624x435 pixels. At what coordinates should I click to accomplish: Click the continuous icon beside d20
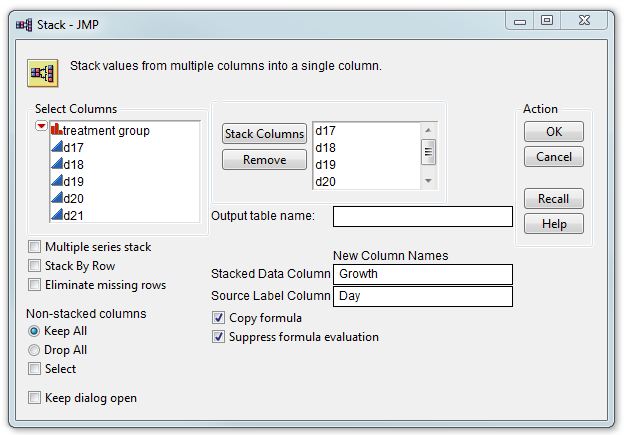click(56, 198)
